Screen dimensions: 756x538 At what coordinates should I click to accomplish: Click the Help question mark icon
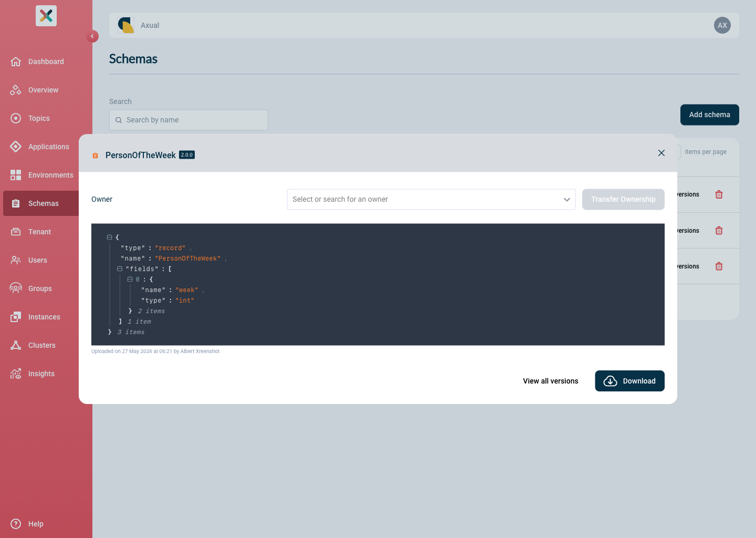(x=16, y=524)
